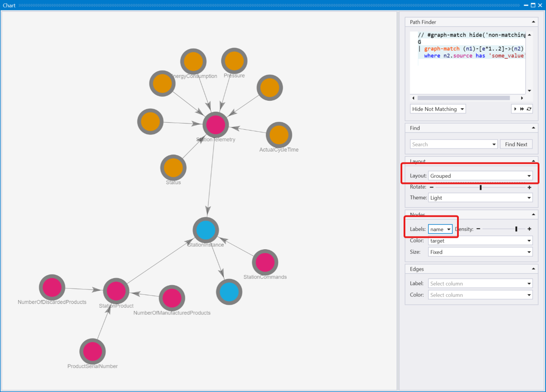Click the Find Next button
Screen dimensions: 546x392
[x=516, y=144]
